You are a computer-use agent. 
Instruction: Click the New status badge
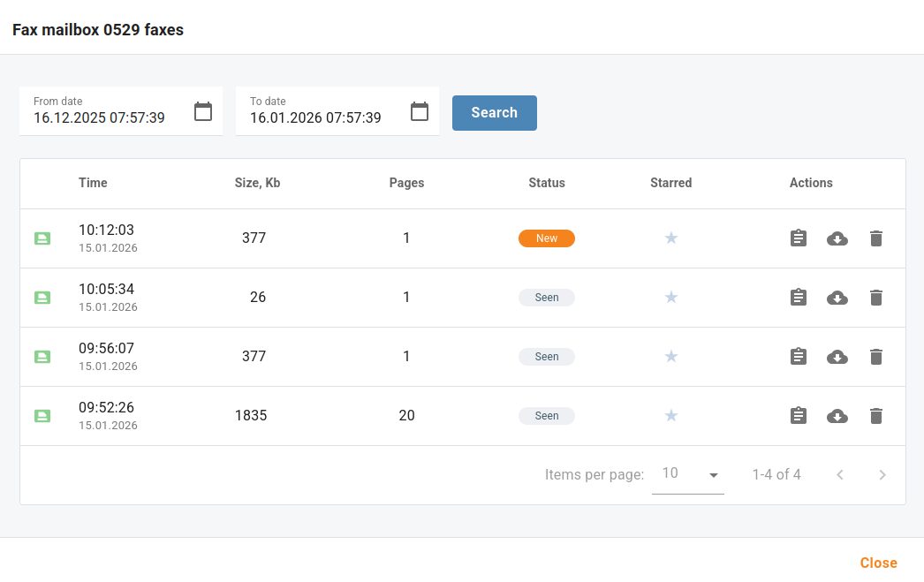click(x=546, y=238)
